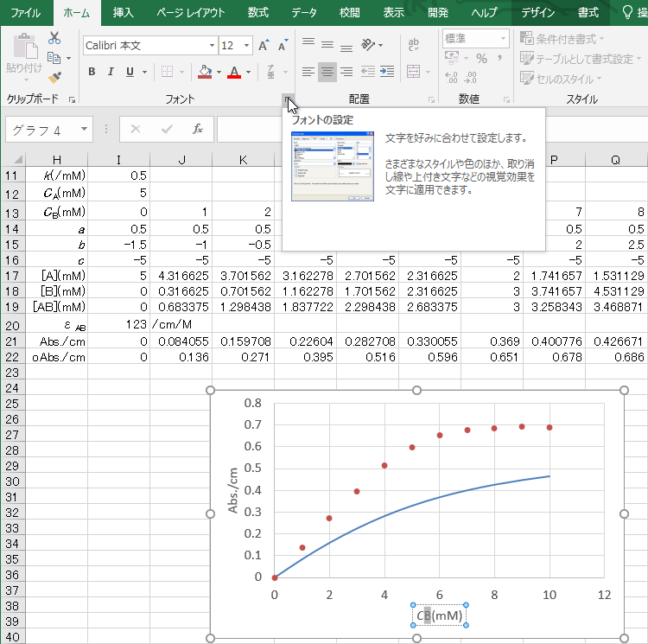The height and width of the screenshot is (644, 648).
Task: Click the text Orientation icon
Action: (368, 45)
